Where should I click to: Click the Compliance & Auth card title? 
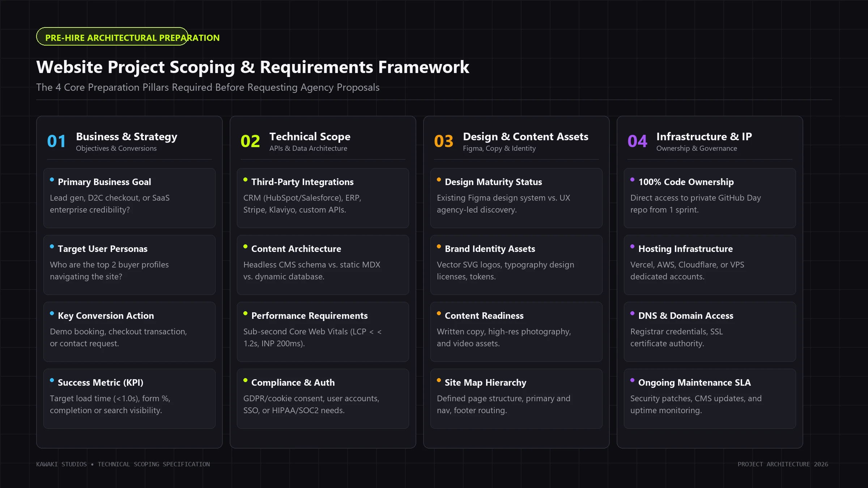tap(293, 382)
